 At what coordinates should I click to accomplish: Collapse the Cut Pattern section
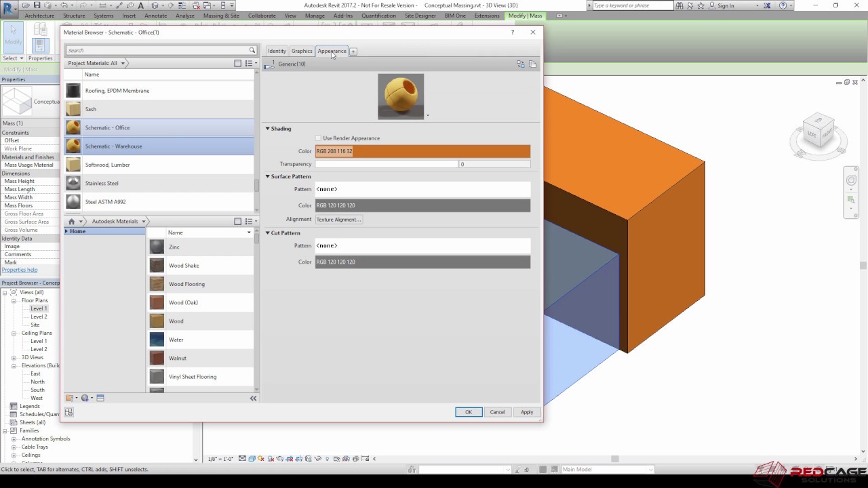tap(268, 233)
